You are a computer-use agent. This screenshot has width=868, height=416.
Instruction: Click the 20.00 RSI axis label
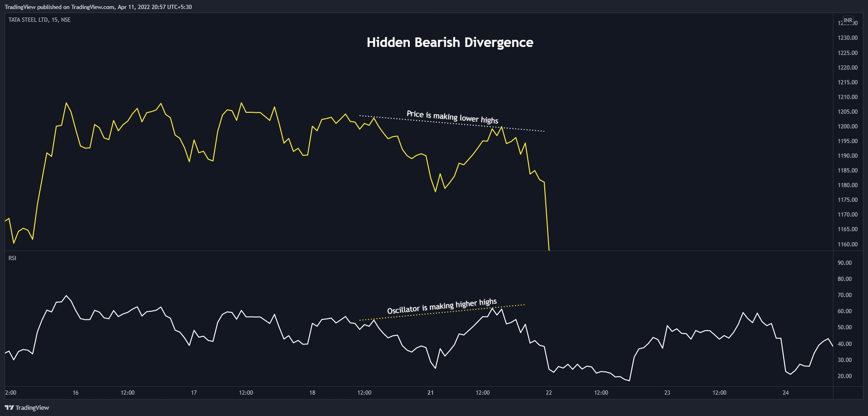pos(845,376)
